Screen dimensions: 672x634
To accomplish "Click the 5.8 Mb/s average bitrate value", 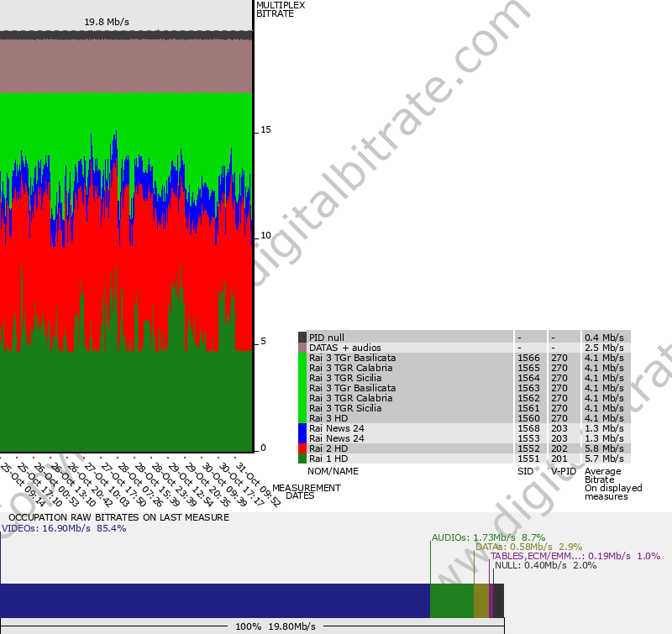I will pyautogui.click(x=603, y=448).
